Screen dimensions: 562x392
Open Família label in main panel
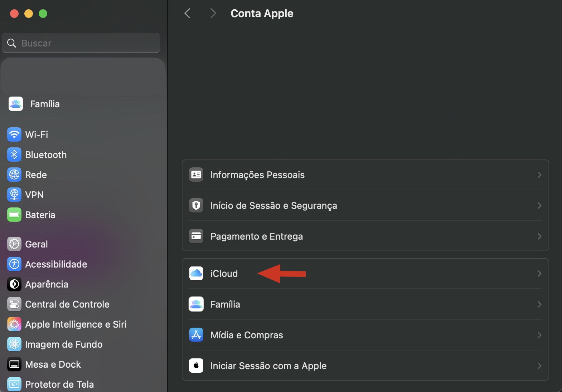(x=225, y=304)
